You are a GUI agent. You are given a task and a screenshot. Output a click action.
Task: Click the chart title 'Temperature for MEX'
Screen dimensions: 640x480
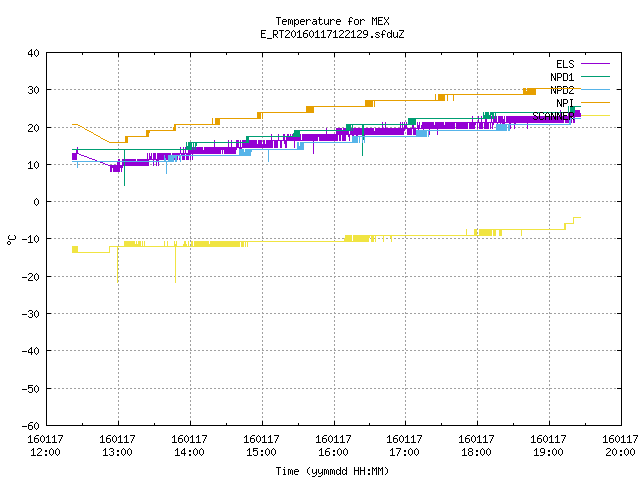click(332, 21)
